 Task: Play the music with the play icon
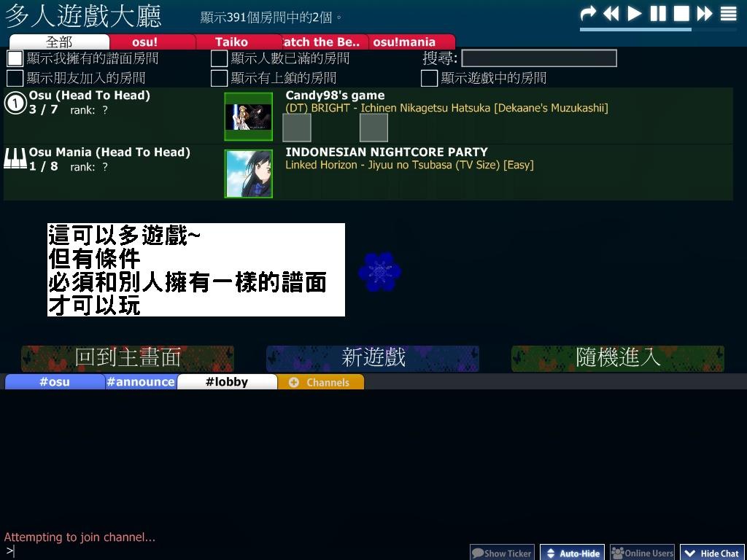coord(634,13)
